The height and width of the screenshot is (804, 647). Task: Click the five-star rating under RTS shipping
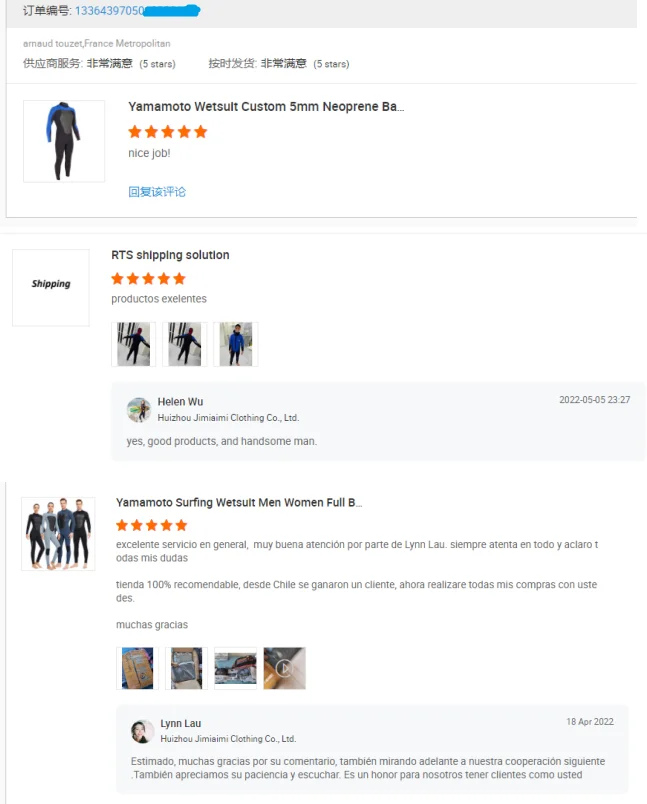tap(148, 279)
